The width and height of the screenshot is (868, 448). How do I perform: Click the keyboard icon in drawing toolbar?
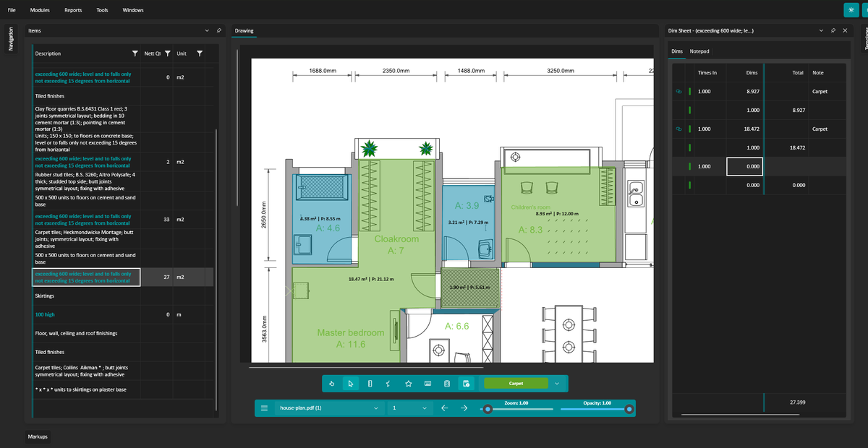tap(427, 384)
